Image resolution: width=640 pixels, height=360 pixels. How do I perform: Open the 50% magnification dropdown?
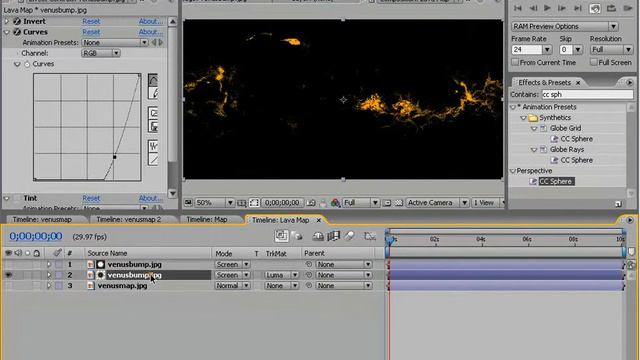point(214,202)
